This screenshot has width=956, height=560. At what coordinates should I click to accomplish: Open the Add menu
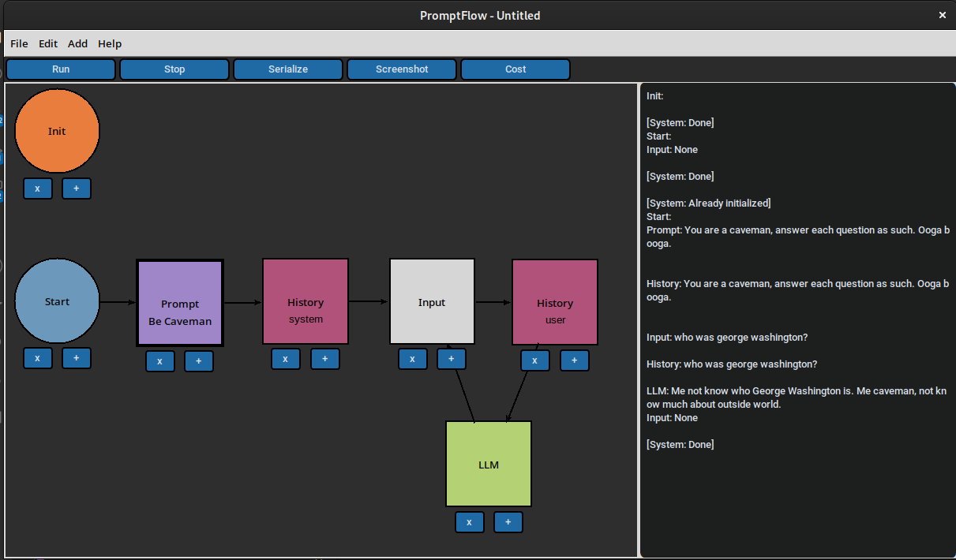pyautogui.click(x=77, y=43)
